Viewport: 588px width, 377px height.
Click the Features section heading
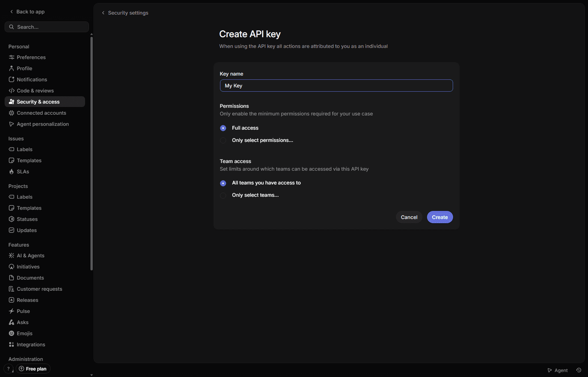19,245
